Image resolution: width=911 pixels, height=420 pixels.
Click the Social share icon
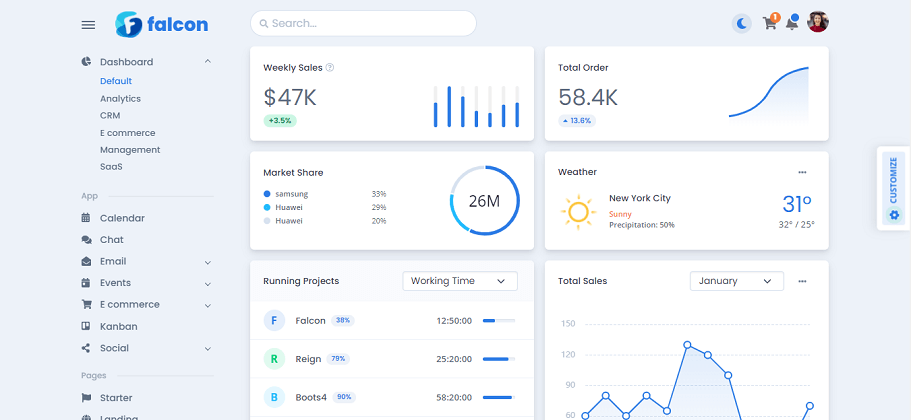[x=86, y=348]
